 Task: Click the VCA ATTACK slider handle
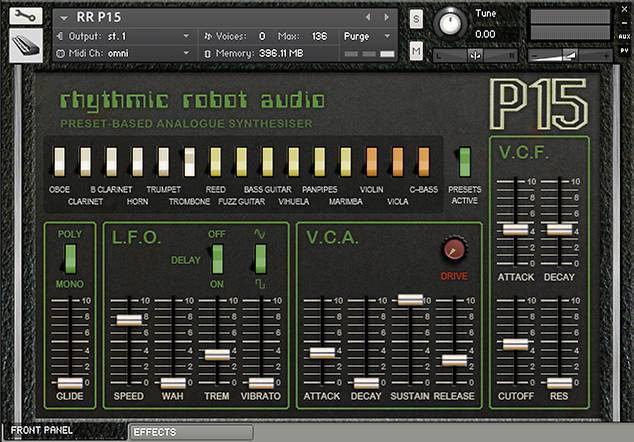pos(322,353)
